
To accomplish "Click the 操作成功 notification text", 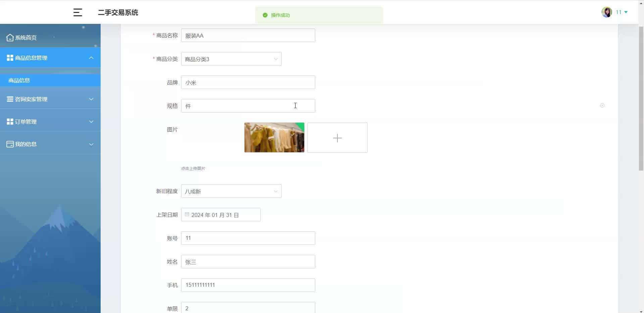I will [x=280, y=15].
